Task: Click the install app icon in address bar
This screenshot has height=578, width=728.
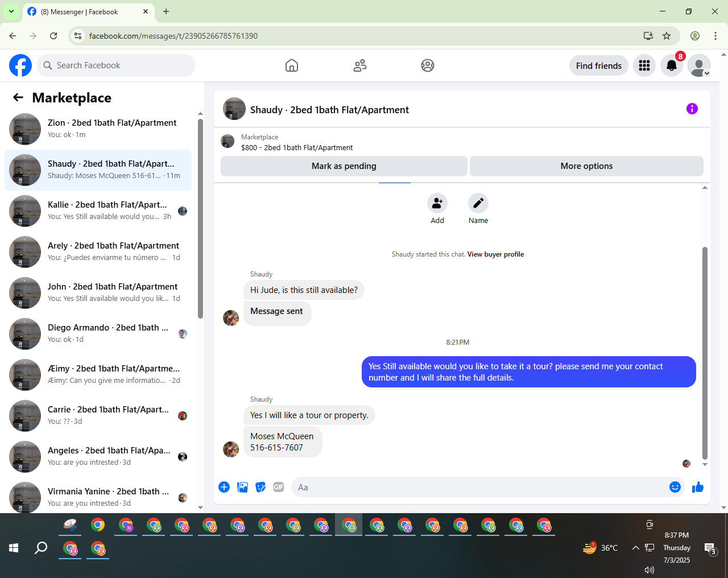Action: point(648,36)
